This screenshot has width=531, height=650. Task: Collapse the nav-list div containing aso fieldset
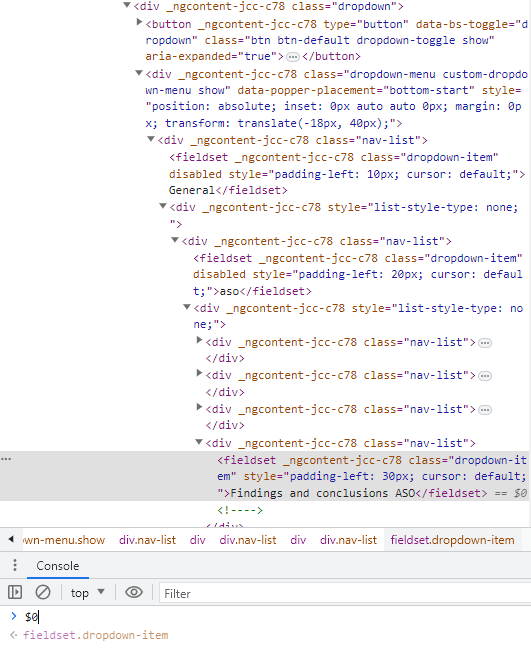point(175,240)
